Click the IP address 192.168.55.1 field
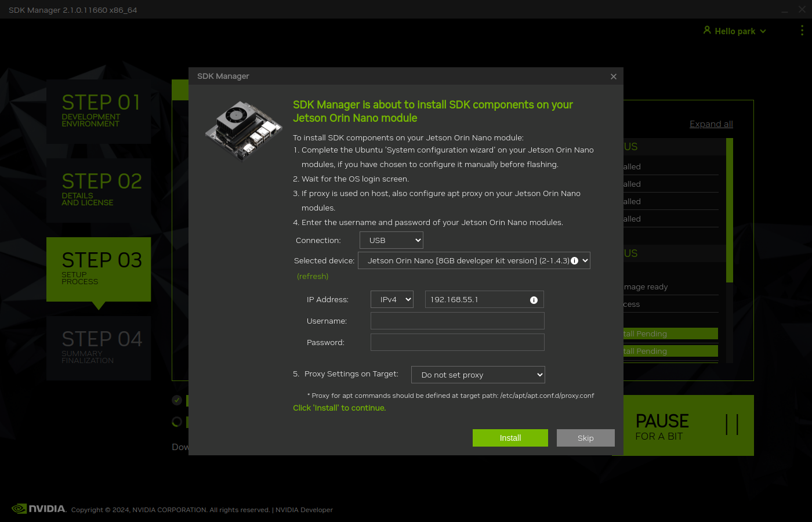The image size is (812, 522). [484, 299]
